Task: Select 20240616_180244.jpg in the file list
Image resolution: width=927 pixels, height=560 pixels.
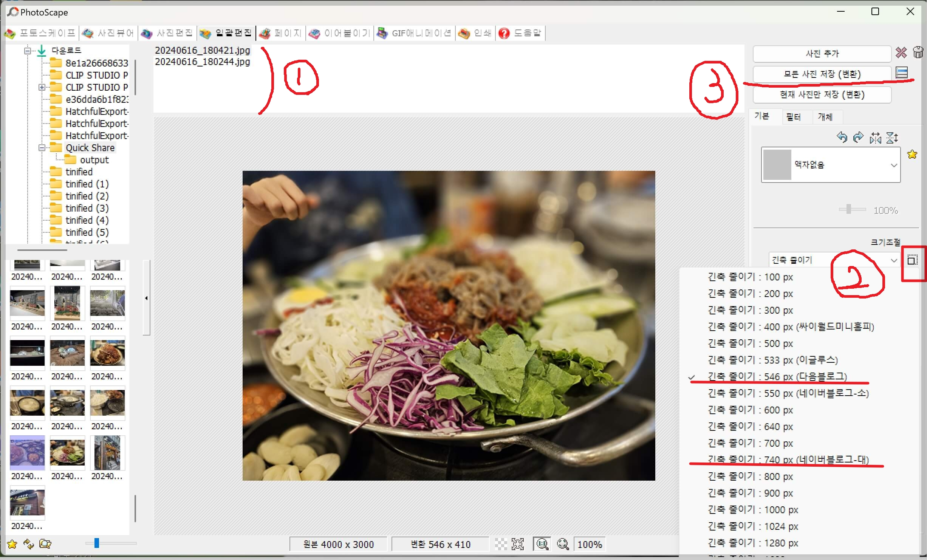Action: point(203,62)
